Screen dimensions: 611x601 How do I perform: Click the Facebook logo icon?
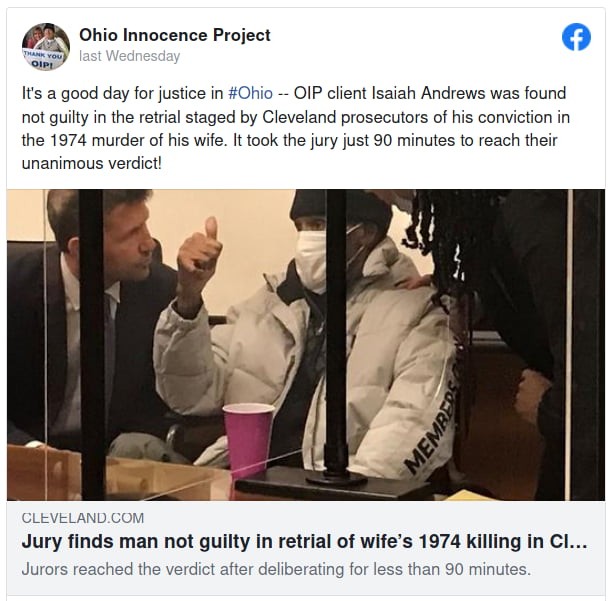[x=576, y=37]
